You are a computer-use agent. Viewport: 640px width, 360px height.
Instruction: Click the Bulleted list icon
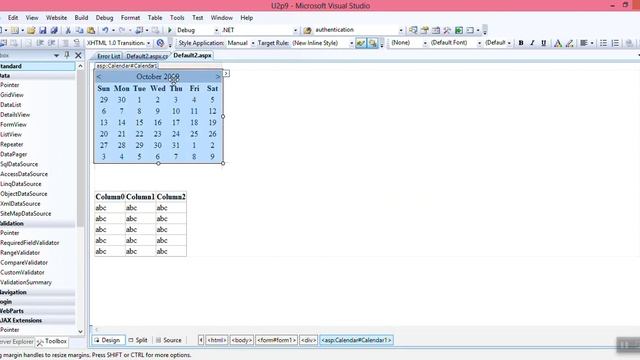[x=603, y=43]
